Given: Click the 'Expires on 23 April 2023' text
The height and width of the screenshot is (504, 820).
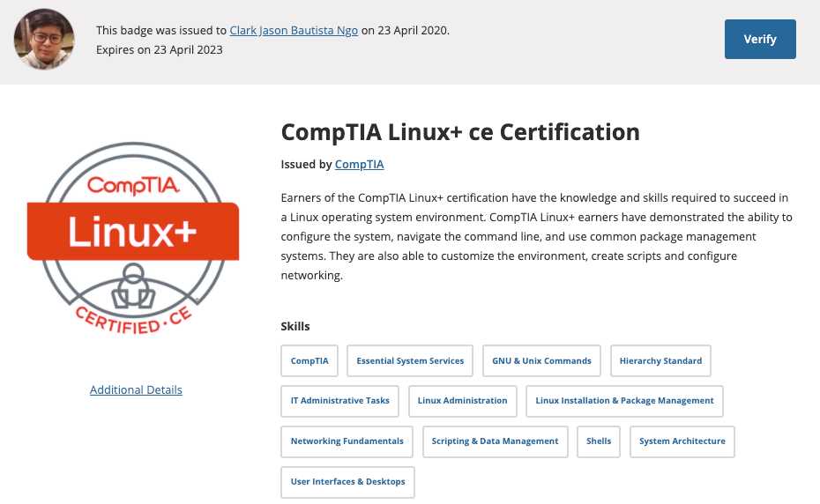Looking at the screenshot, I should tap(160, 49).
